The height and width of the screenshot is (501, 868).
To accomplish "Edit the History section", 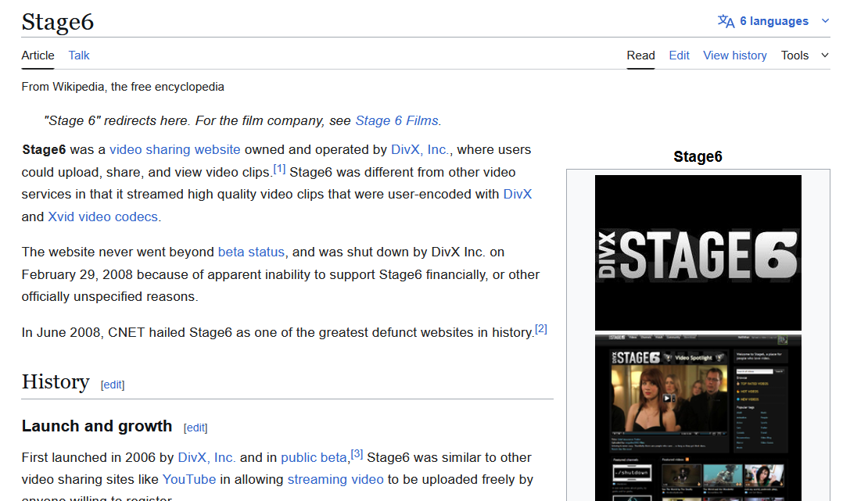I will coord(113,385).
